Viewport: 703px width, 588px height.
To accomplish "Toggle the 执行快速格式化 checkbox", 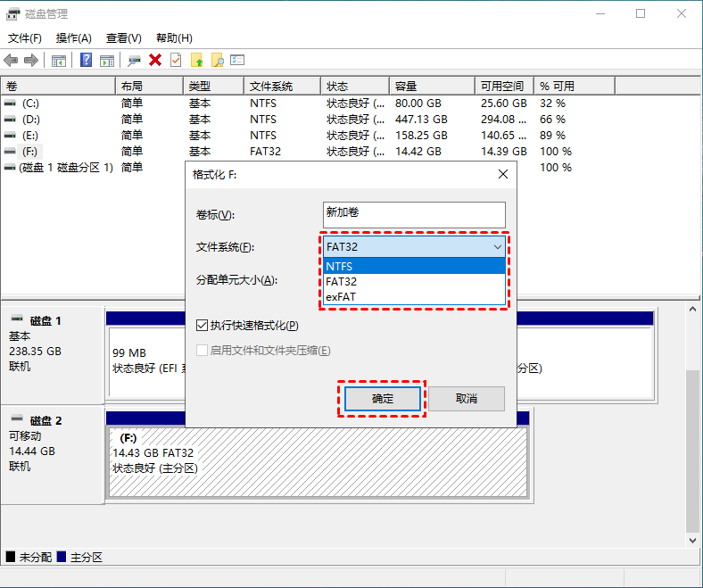I will pos(203,326).
